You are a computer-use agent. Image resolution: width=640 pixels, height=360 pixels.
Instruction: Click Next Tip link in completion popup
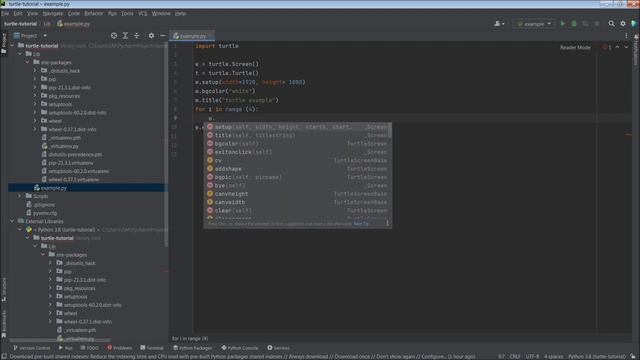tap(361, 224)
